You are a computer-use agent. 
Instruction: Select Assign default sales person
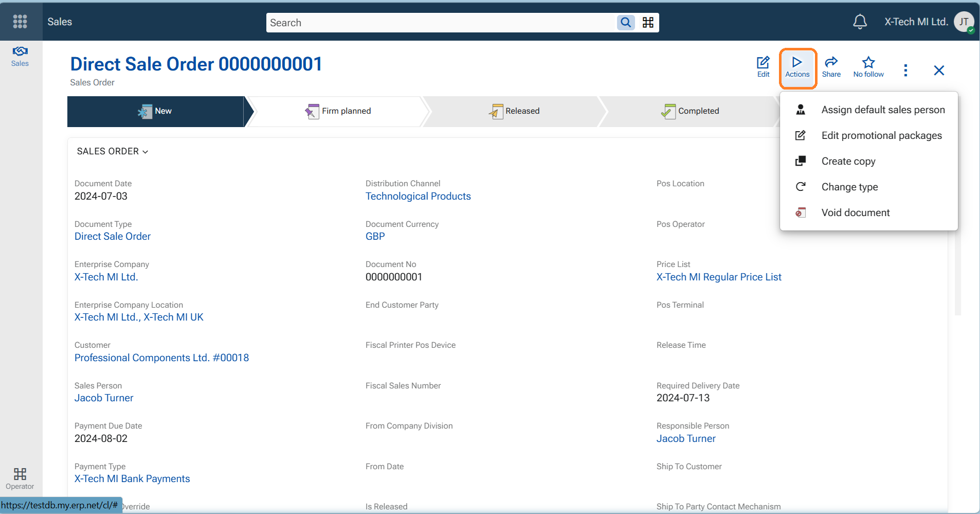click(x=882, y=110)
